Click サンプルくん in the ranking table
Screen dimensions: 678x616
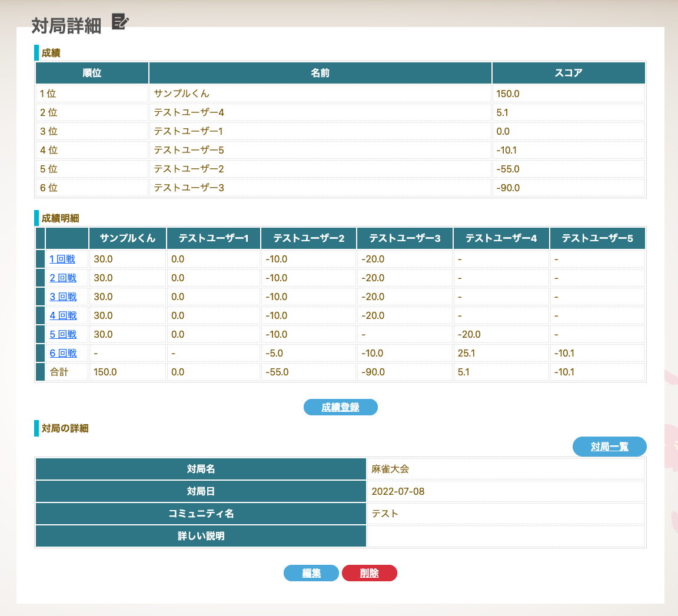coord(182,94)
